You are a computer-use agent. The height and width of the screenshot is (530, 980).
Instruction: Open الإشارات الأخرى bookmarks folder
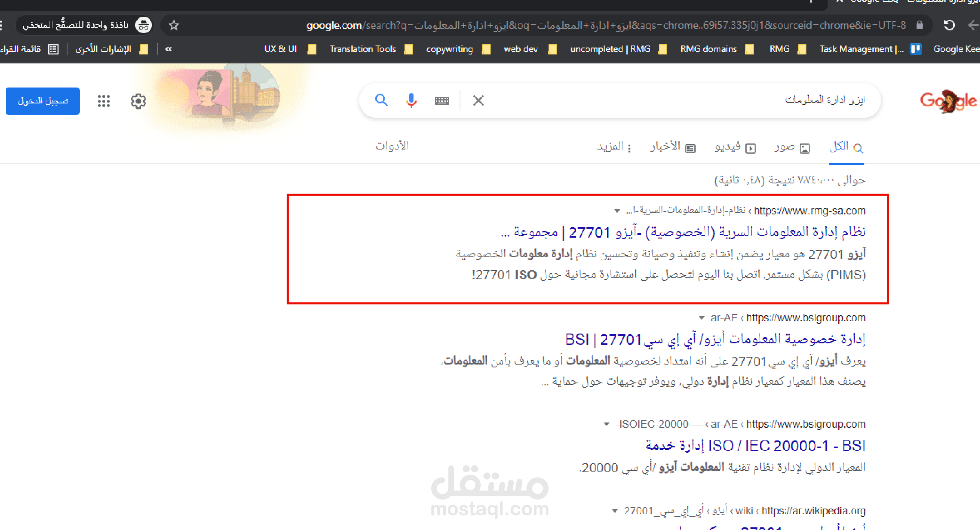(112, 49)
